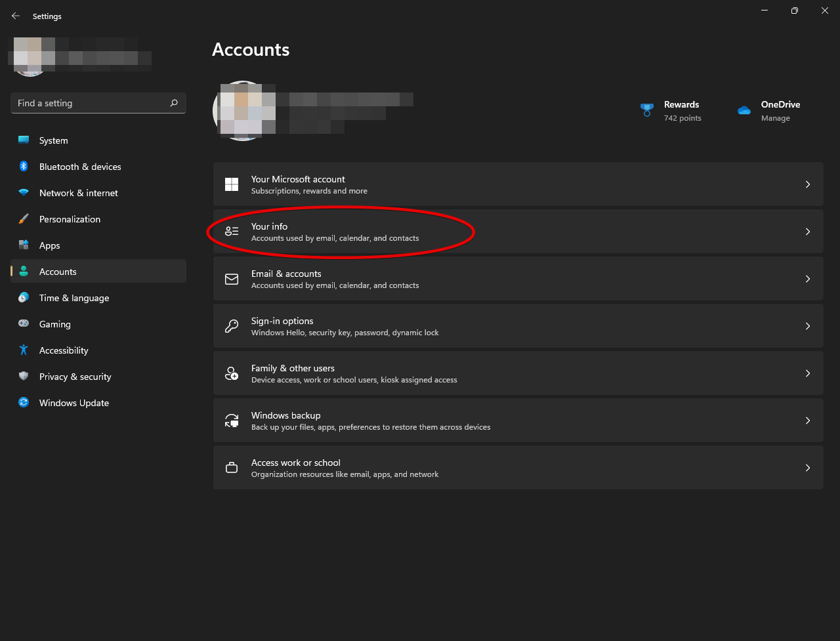Open Gaming settings section
Image resolution: width=840 pixels, height=641 pixels.
click(x=98, y=324)
